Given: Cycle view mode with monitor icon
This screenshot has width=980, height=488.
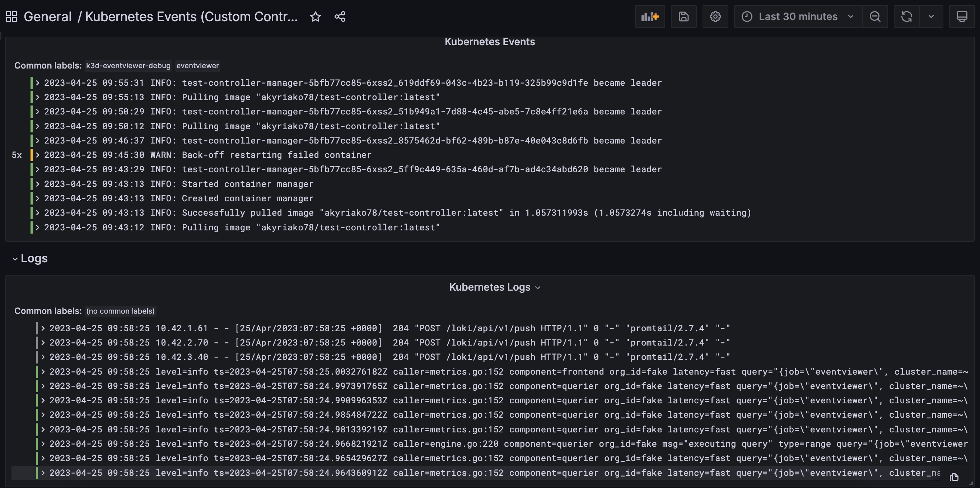Looking at the screenshot, I should coord(962,17).
